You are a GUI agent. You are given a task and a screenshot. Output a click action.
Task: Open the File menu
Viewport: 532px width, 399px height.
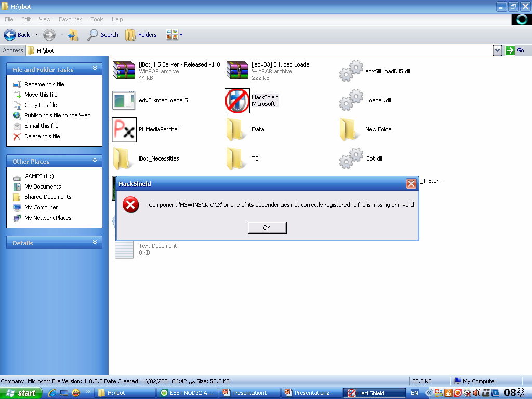point(9,19)
